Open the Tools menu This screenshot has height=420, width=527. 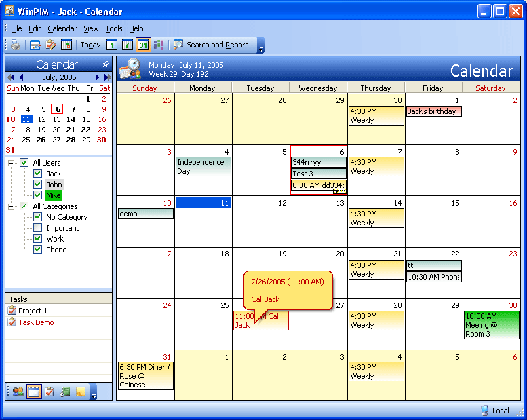tap(114, 28)
